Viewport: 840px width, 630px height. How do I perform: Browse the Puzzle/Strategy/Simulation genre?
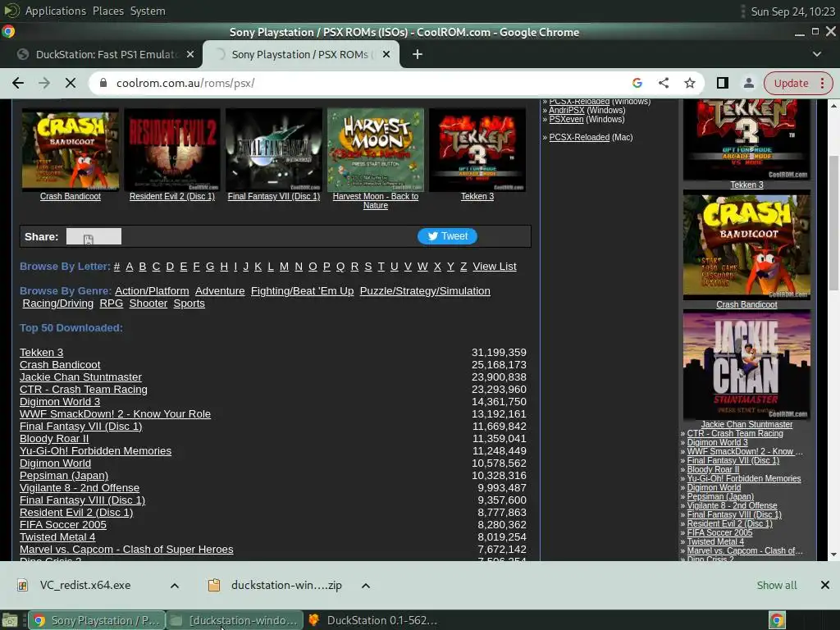(425, 291)
